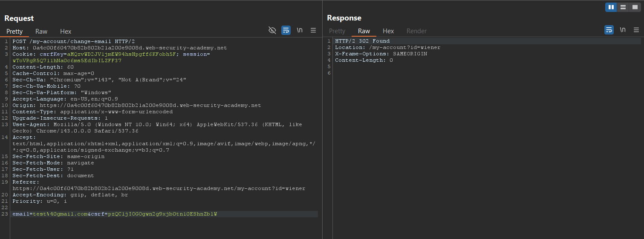Click the HTTP/2 302 Found status line

[362, 41]
